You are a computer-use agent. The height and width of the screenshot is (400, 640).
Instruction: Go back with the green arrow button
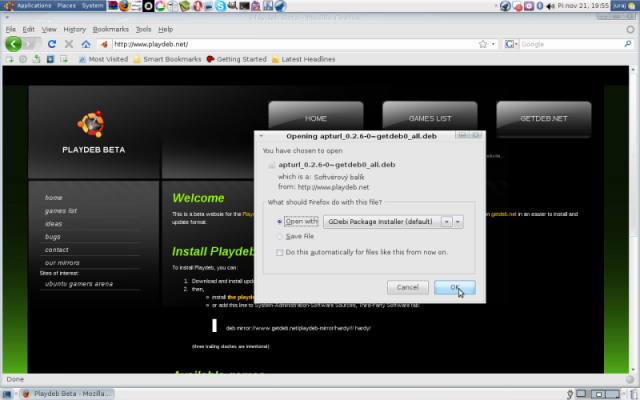[13, 44]
